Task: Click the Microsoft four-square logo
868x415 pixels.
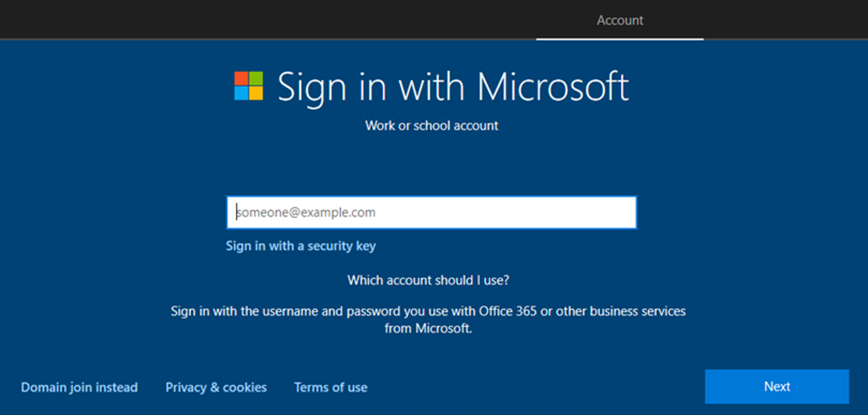Action: pos(248,86)
